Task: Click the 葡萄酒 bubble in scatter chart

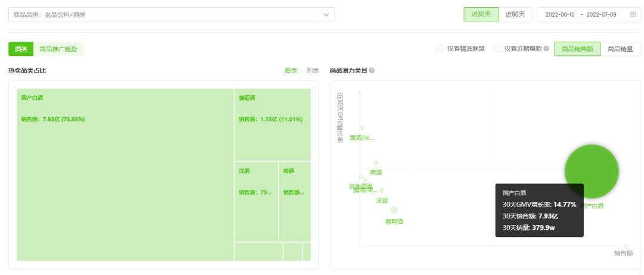Action: pyautogui.click(x=394, y=210)
